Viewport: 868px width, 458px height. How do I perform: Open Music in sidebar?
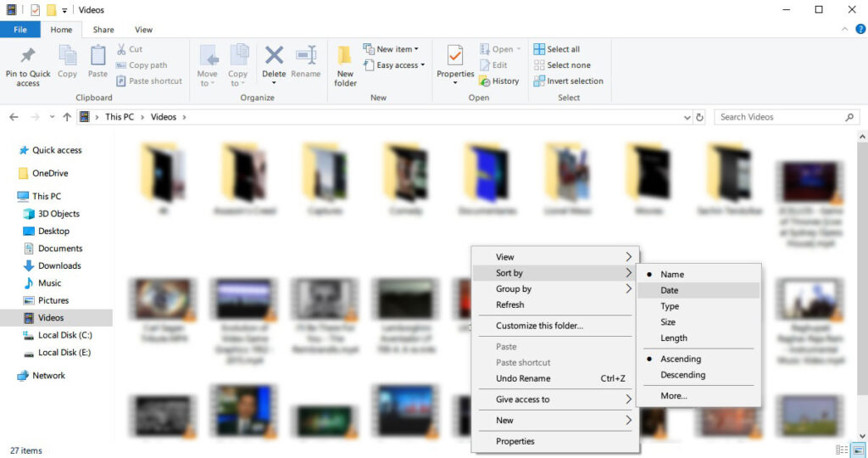[x=42, y=283]
